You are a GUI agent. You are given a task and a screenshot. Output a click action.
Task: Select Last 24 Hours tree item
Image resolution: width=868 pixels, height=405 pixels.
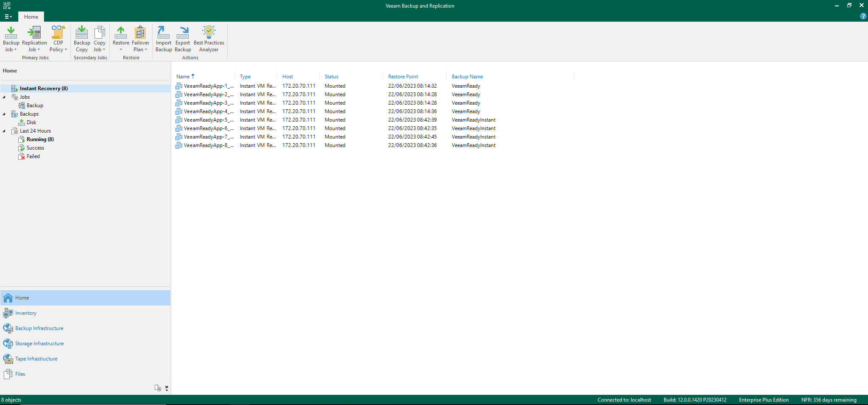[x=35, y=131]
